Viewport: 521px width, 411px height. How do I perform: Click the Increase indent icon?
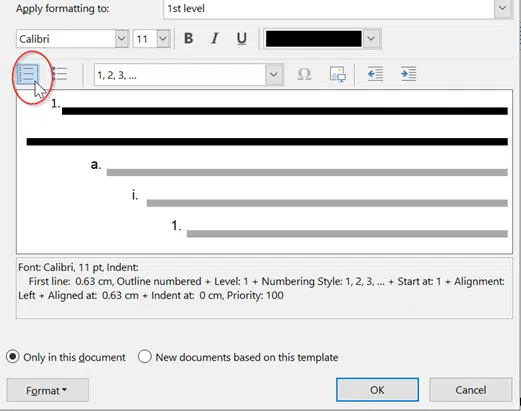coord(408,74)
